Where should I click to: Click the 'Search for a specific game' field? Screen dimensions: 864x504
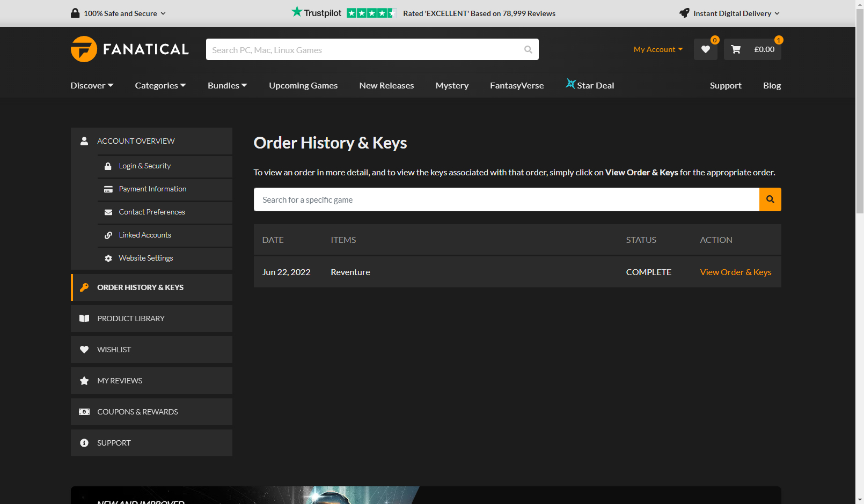(x=506, y=199)
